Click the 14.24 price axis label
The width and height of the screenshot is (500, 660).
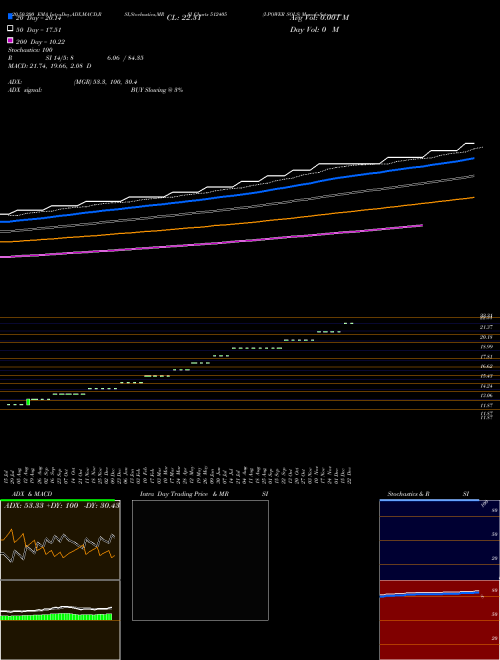coord(487,386)
